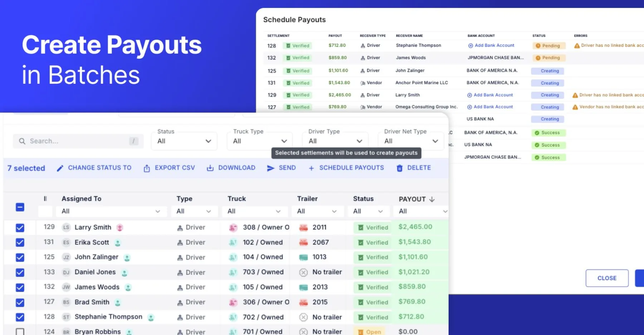Viewport: 644px width, 335px height.
Task: Click the PAYOUT sort arrow icon
Action: pyautogui.click(x=432, y=199)
